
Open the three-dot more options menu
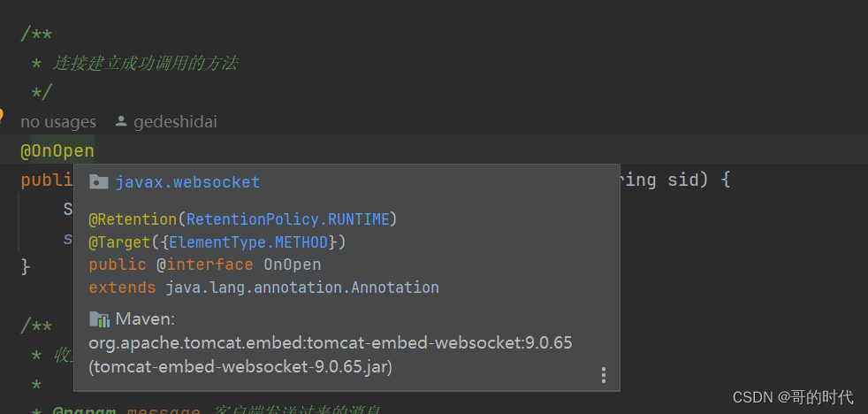click(x=604, y=375)
